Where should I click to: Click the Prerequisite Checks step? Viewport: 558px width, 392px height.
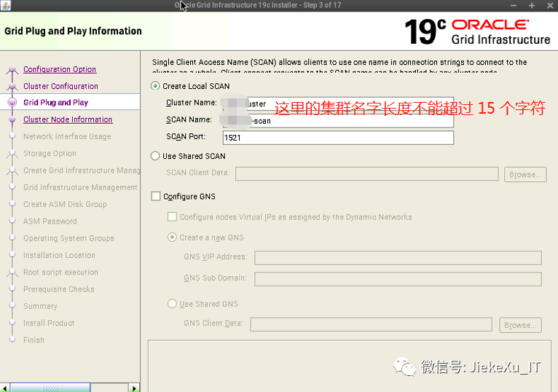point(59,289)
